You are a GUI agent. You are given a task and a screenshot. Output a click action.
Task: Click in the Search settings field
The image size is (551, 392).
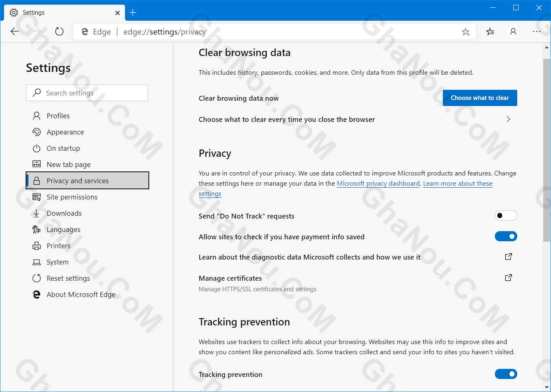(87, 93)
